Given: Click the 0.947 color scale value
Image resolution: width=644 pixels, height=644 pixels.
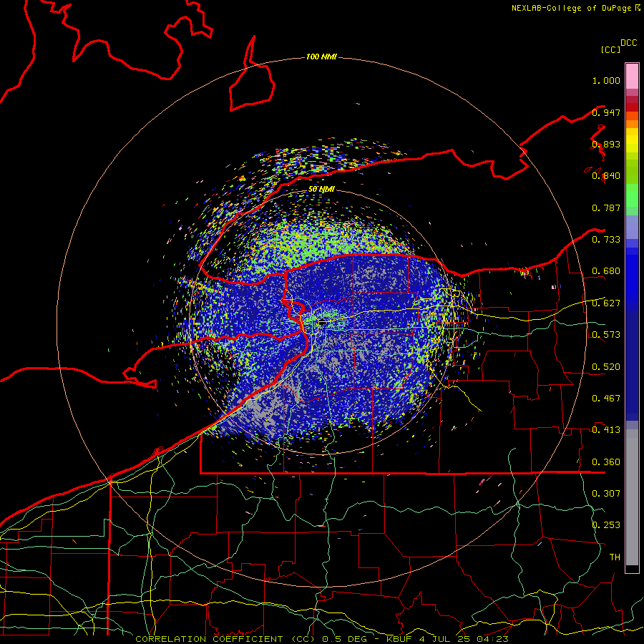Looking at the screenshot, I should (606, 112).
